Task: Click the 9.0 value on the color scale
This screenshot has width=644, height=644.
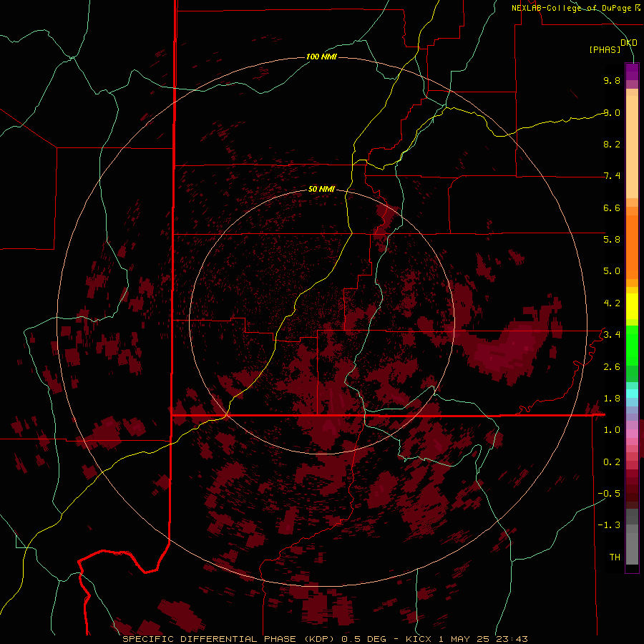Action: pyautogui.click(x=612, y=112)
